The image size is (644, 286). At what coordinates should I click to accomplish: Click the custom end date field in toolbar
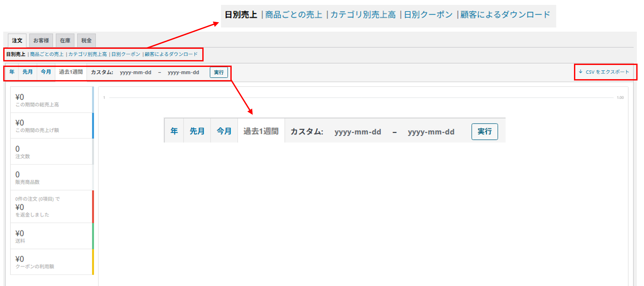(x=183, y=72)
